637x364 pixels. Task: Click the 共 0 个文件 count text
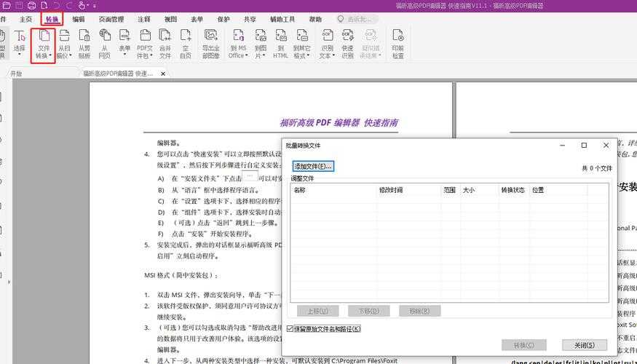[x=596, y=168]
